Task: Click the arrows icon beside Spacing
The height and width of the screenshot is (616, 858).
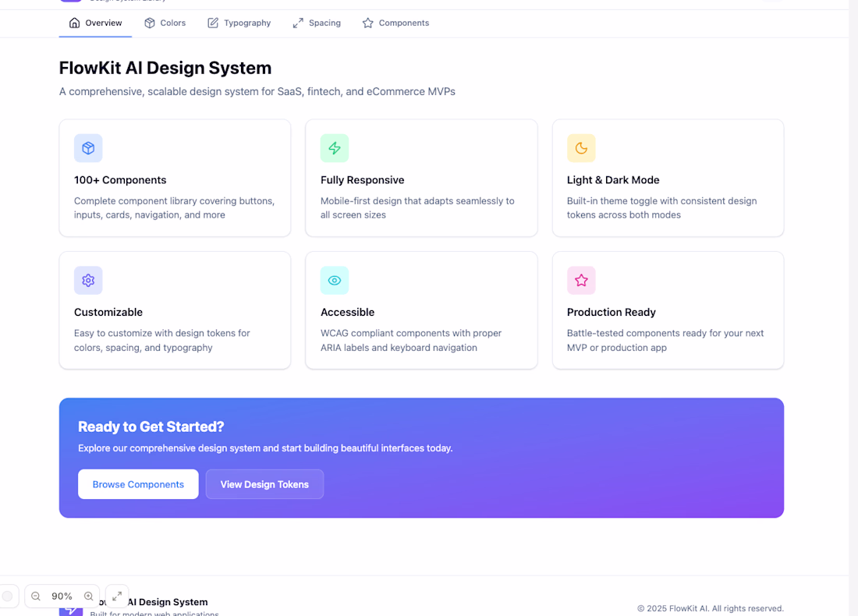Action: 298,23
